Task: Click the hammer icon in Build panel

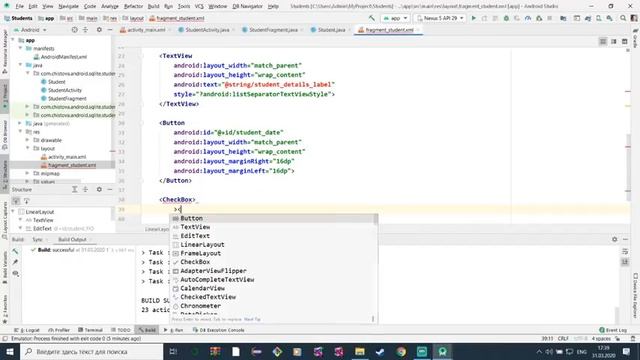Action: [x=15, y=251]
